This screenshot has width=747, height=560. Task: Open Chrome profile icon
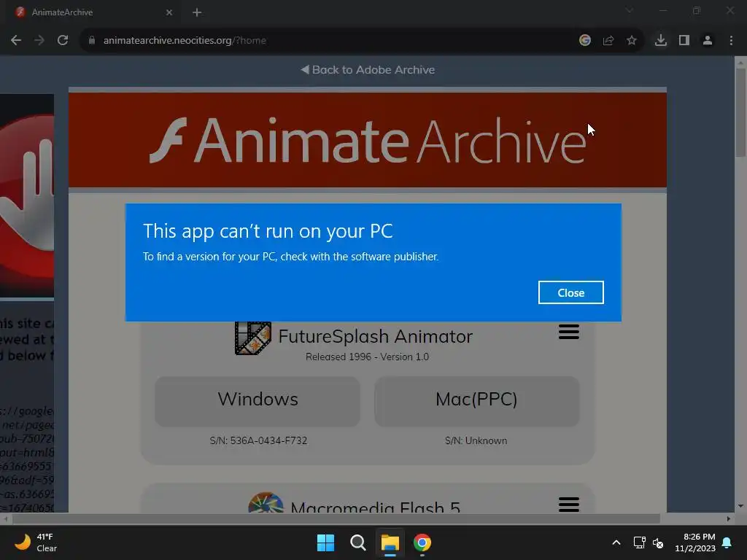pyautogui.click(x=708, y=41)
